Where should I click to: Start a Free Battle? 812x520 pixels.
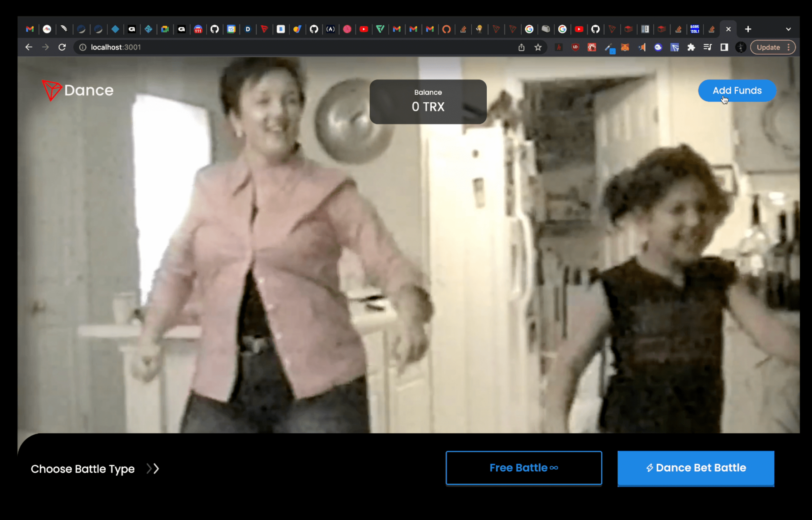pos(523,468)
